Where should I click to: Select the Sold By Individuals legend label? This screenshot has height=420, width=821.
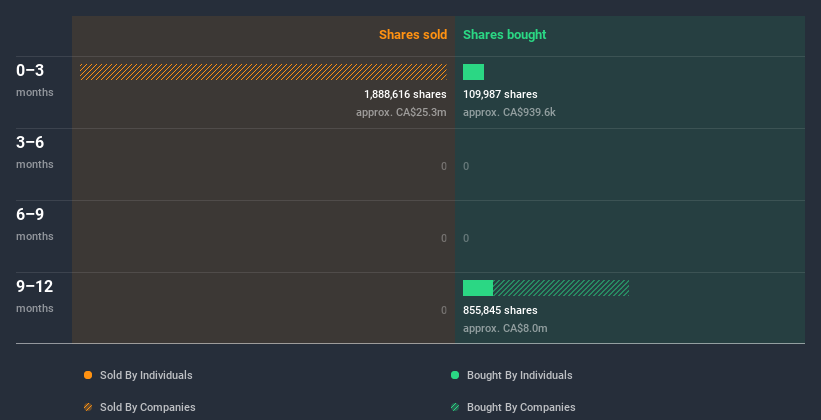point(146,375)
